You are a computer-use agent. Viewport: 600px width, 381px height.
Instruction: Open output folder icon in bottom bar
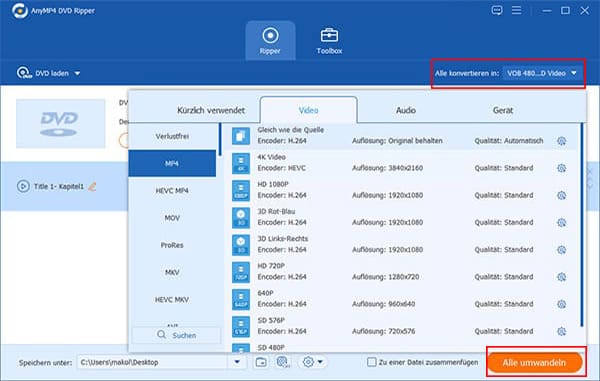point(261,362)
